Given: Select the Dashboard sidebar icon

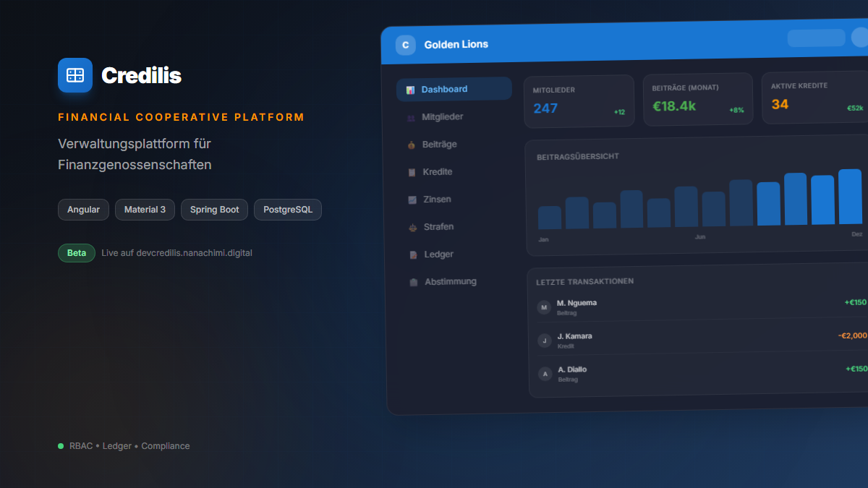Looking at the screenshot, I should click(x=409, y=88).
